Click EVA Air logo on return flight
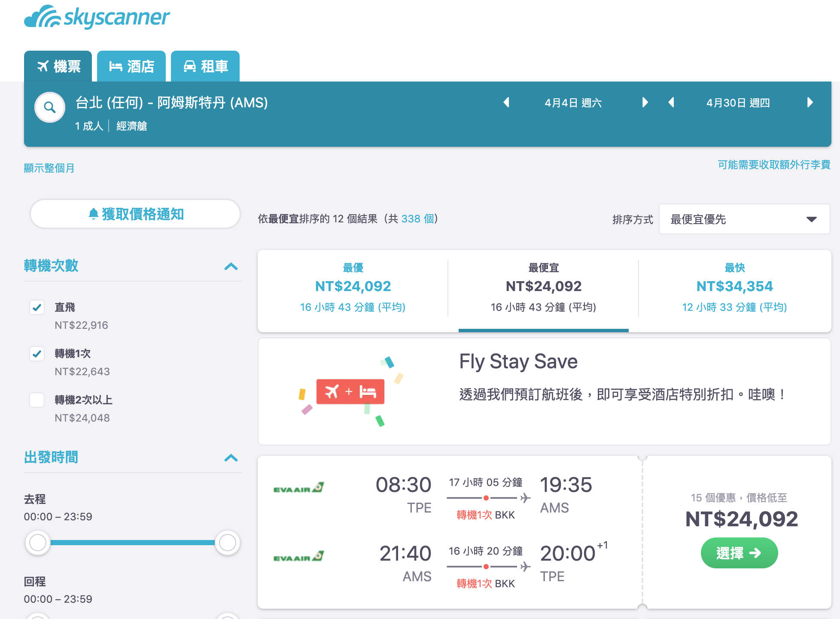 click(299, 557)
